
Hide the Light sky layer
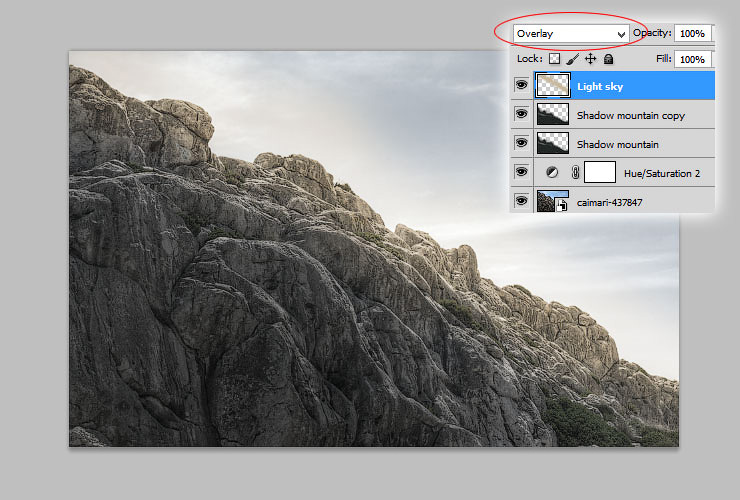pos(521,85)
